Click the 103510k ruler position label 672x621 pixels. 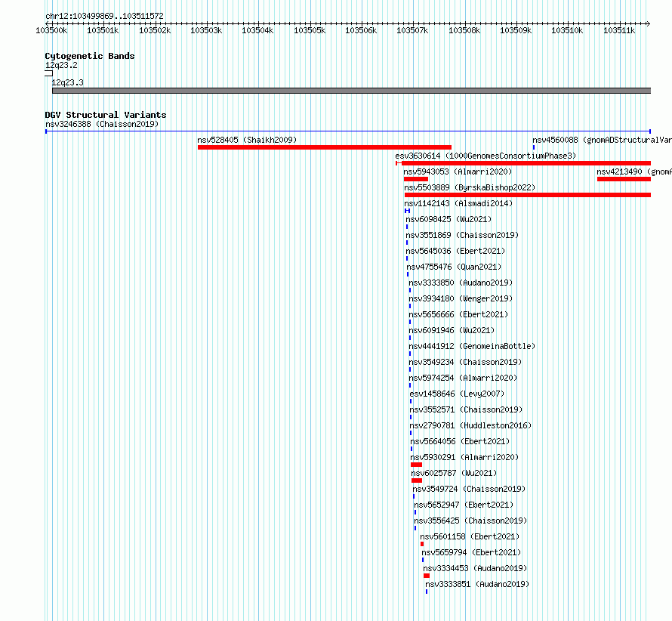pos(567,30)
